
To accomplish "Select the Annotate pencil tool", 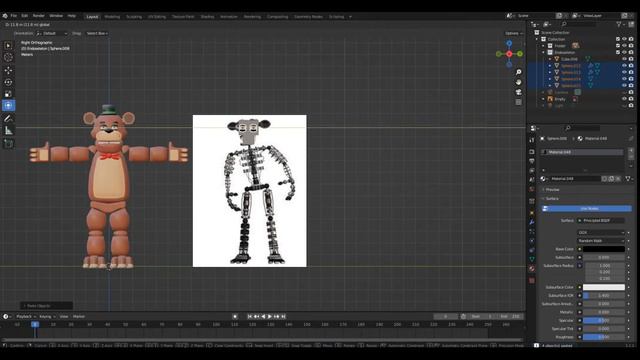I will pos(8,119).
